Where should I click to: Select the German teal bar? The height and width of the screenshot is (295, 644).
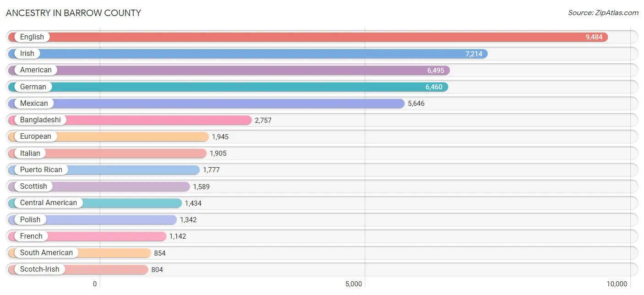click(x=228, y=87)
